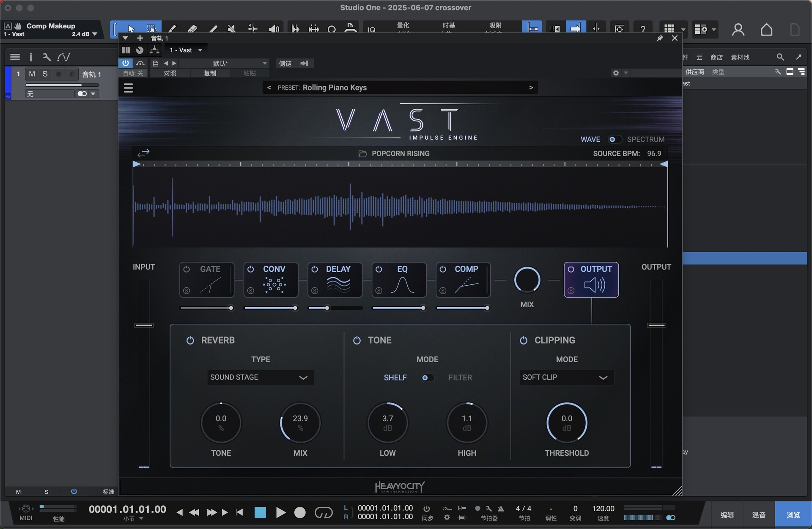Click the Stop button in transport
Viewport: 812px width, 529px height.
(260, 513)
